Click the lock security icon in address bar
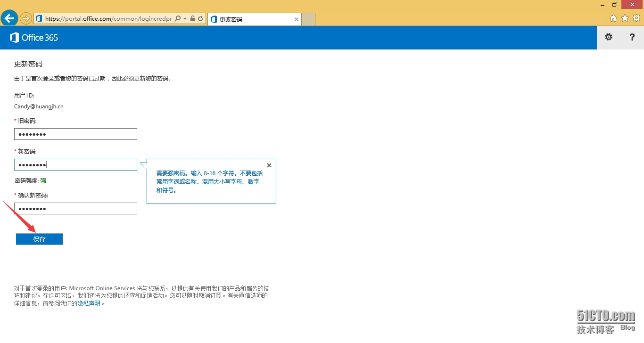 coord(193,19)
